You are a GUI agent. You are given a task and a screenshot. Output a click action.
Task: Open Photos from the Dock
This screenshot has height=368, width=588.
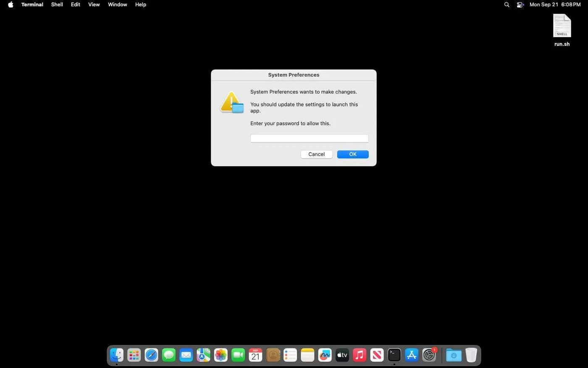(221, 355)
